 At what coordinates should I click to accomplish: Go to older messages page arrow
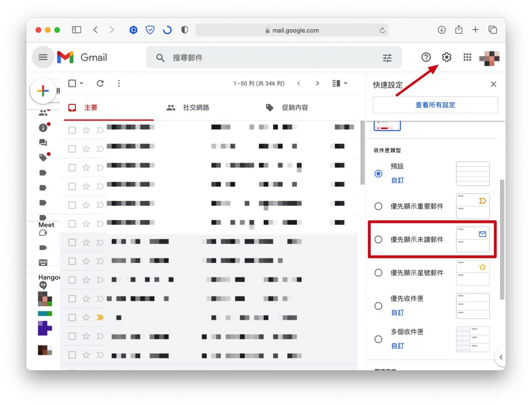[317, 83]
